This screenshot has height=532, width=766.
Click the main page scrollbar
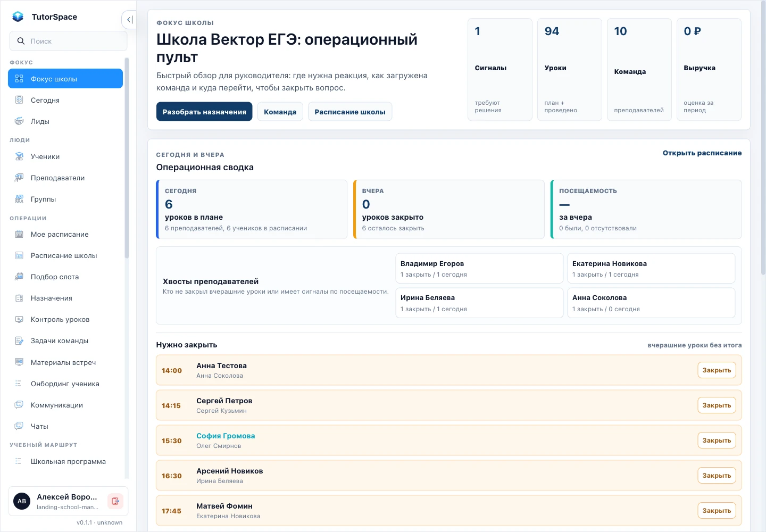763,138
